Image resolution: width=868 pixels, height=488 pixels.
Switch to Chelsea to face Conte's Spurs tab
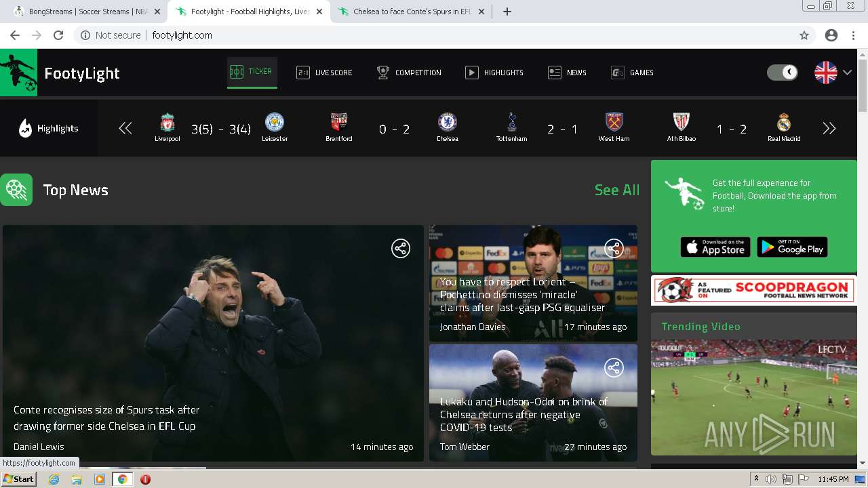pos(412,12)
